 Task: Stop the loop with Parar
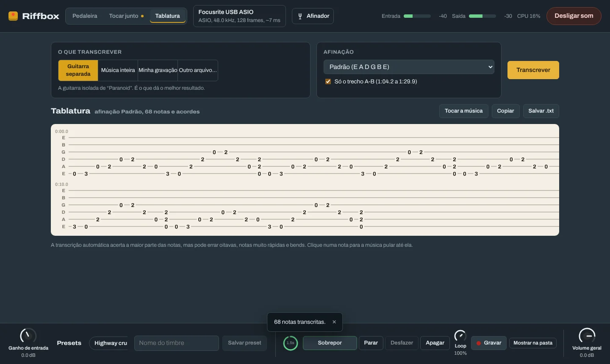pyautogui.click(x=371, y=343)
